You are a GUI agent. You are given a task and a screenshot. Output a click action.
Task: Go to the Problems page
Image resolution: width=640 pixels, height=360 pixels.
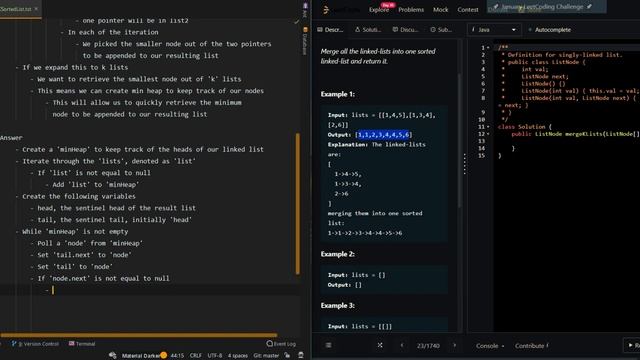pos(411,9)
